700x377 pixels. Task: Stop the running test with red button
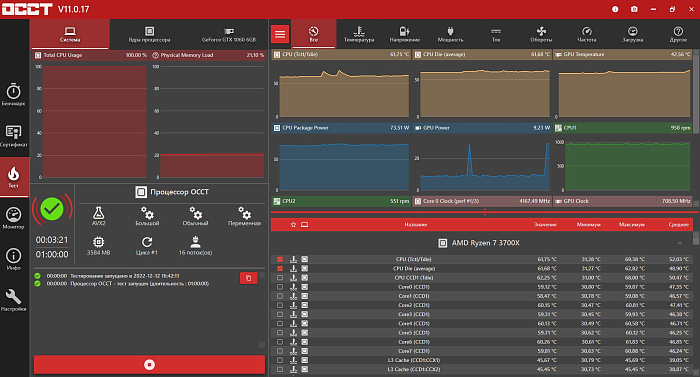coord(149,364)
